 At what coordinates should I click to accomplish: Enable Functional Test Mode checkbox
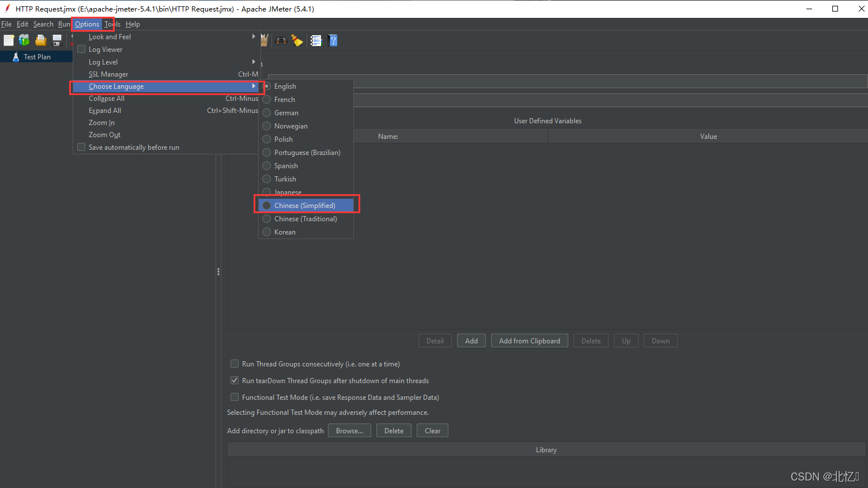pyautogui.click(x=235, y=397)
